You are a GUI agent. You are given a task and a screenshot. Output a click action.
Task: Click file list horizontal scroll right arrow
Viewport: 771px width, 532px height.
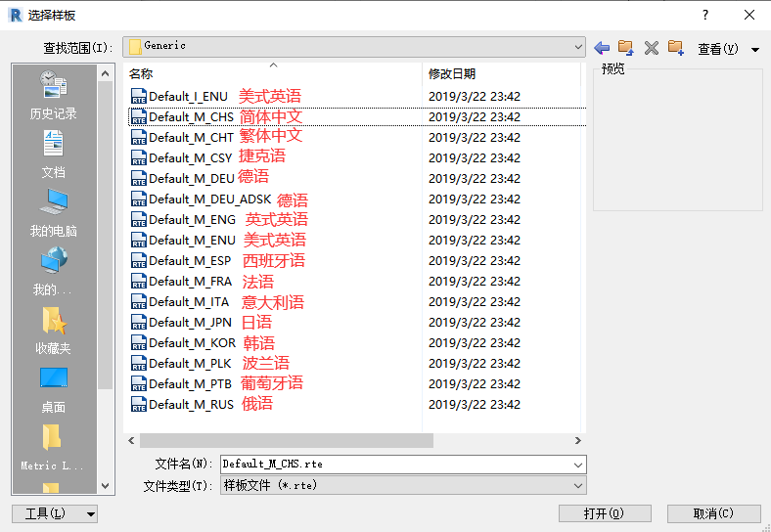(578, 440)
